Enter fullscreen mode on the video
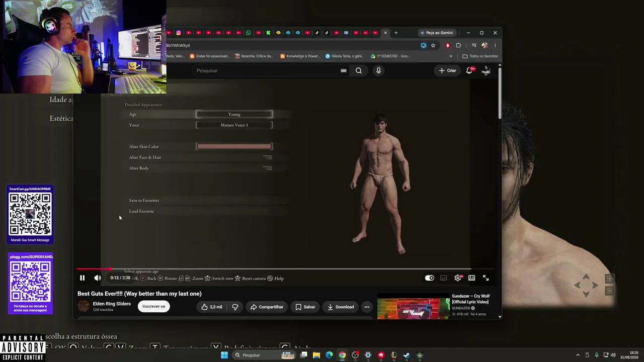The height and width of the screenshot is (362, 644). point(486,278)
